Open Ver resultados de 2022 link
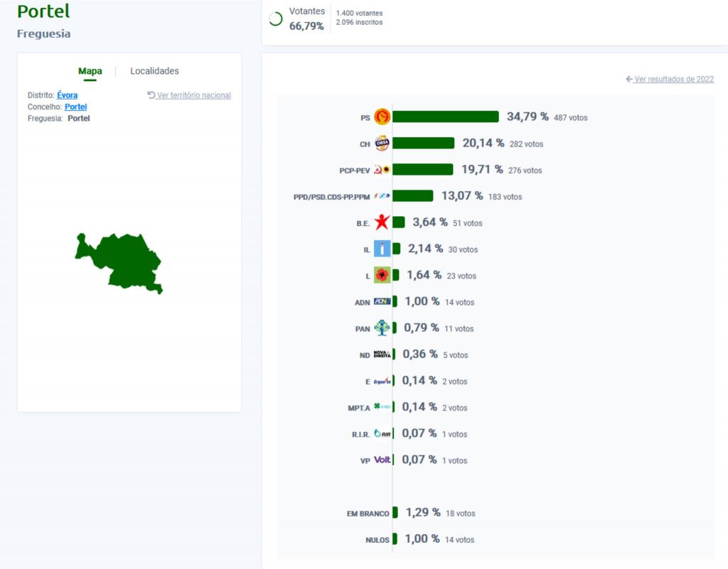Screen dimensions: 728x569 [x=670, y=80]
